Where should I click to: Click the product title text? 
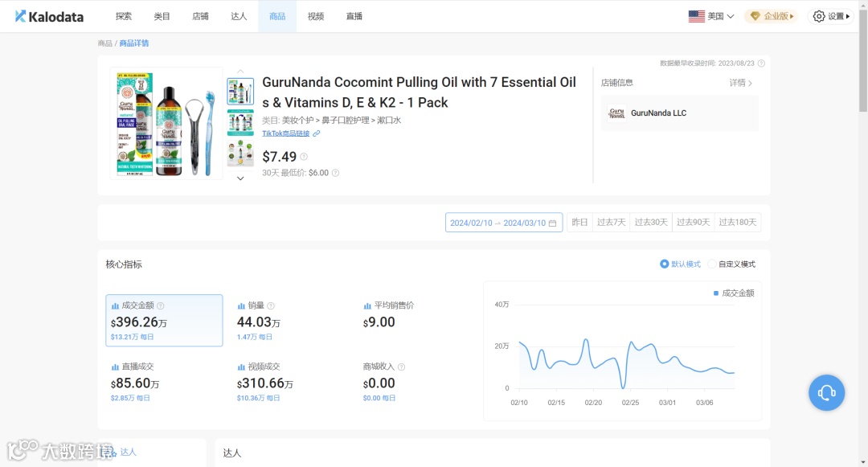pos(419,92)
